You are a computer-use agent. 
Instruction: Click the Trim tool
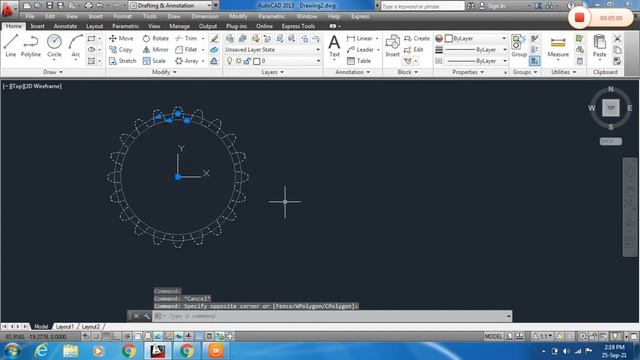[187, 38]
